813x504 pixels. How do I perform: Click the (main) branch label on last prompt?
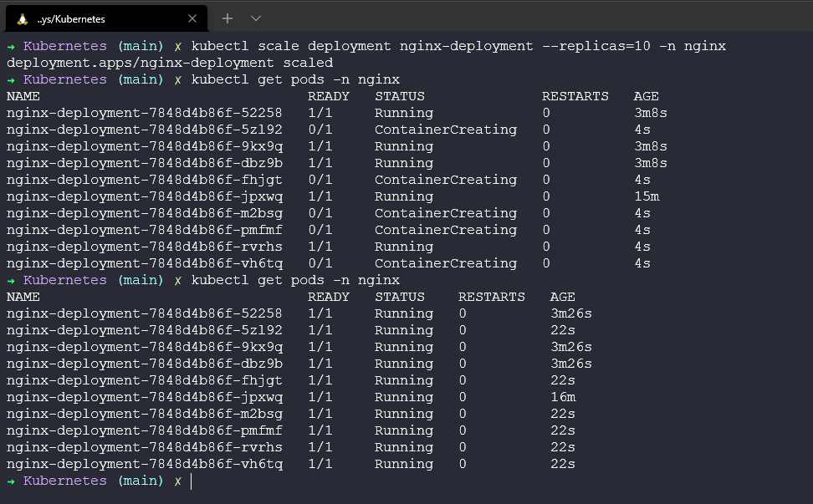tap(140, 481)
